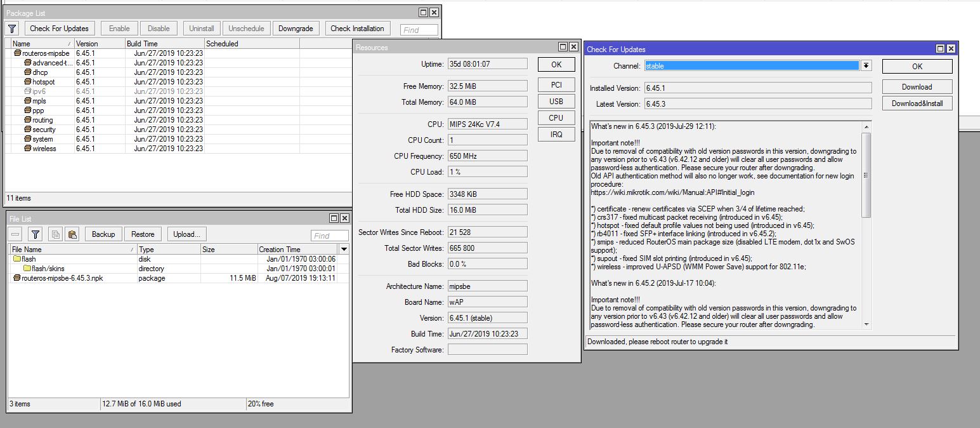Viewport: 980px width, 428px height.
Task: Click the changelog vertical scrollbar thumb
Action: point(866,175)
